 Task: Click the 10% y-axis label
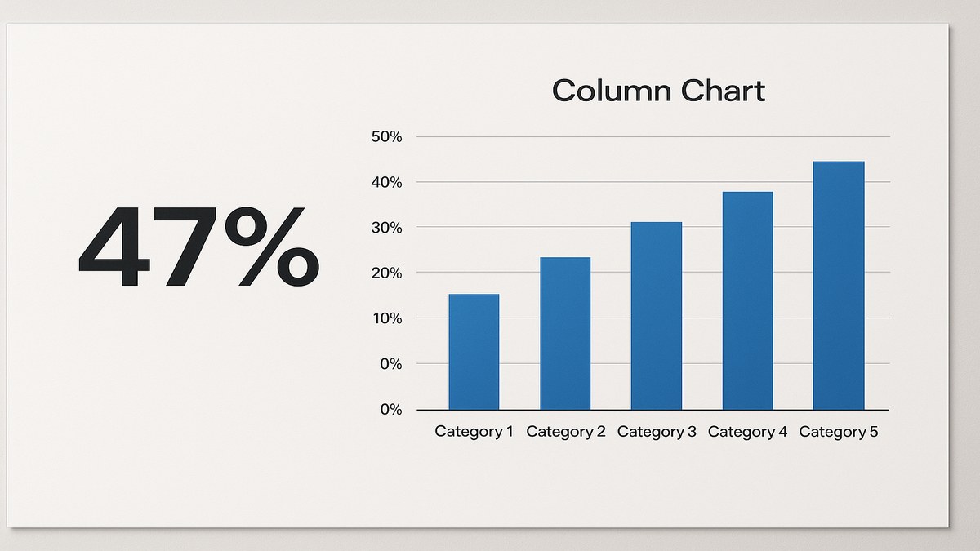click(x=386, y=318)
